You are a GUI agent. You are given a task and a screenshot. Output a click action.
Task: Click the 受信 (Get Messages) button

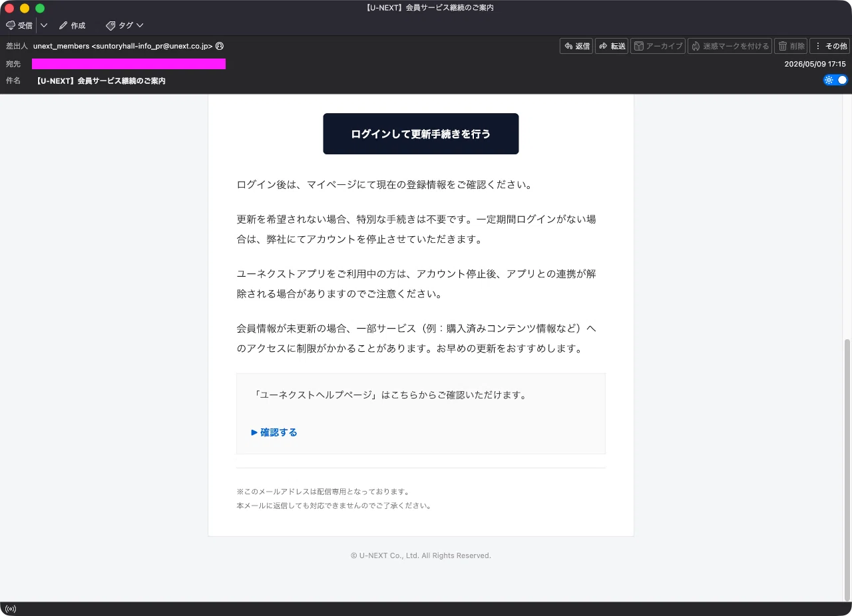pyautogui.click(x=19, y=25)
